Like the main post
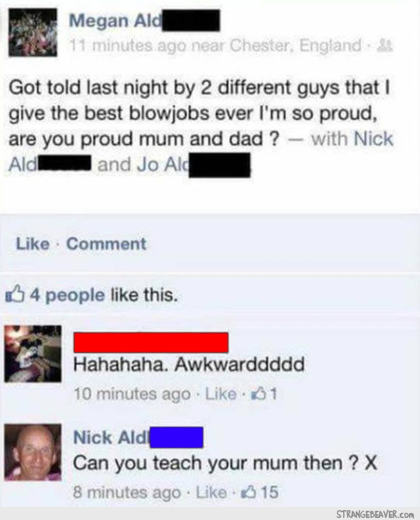The width and height of the screenshot is (420, 520). pyautogui.click(x=33, y=244)
